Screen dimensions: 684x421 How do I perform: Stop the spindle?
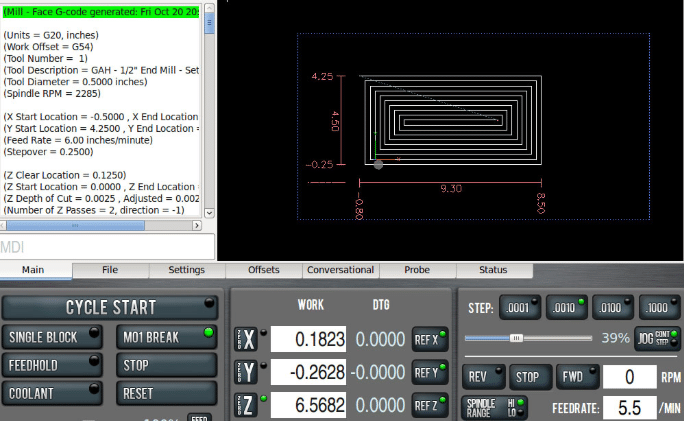[x=531, y=377]
